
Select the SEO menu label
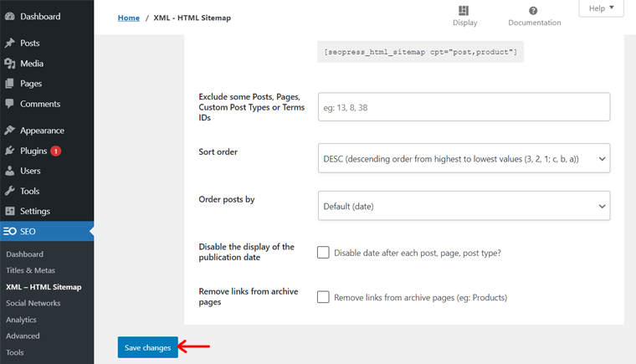[28, 231]
